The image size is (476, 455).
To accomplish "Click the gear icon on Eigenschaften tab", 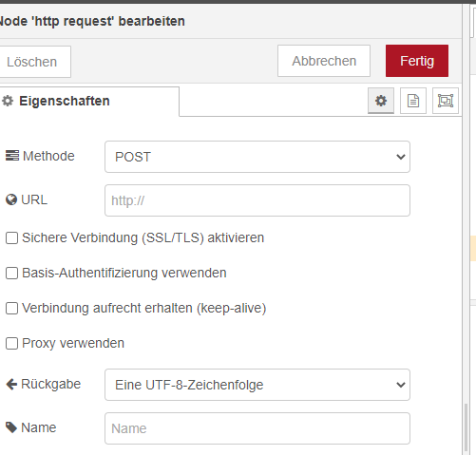I will (8, 101).
